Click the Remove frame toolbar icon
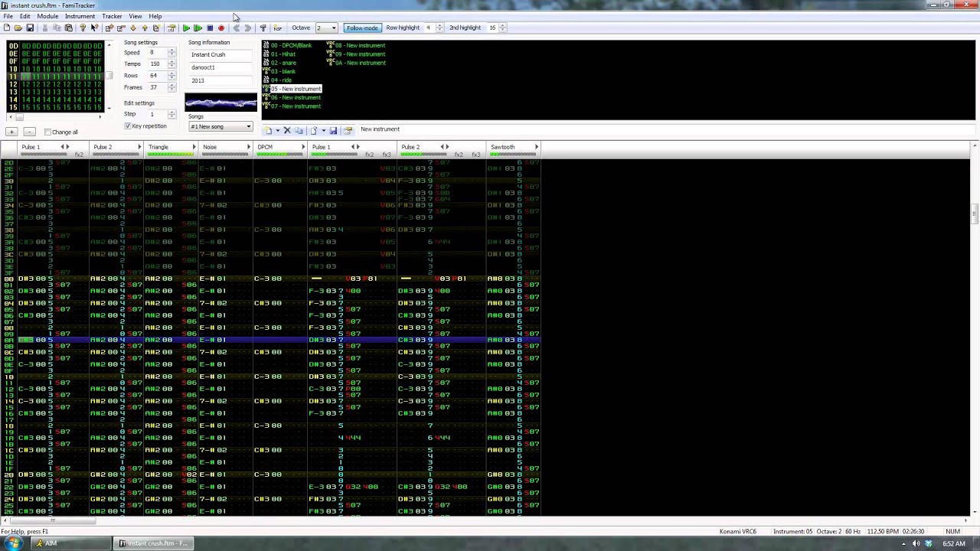This screenshot has height=551, width=980. point(121,28)
